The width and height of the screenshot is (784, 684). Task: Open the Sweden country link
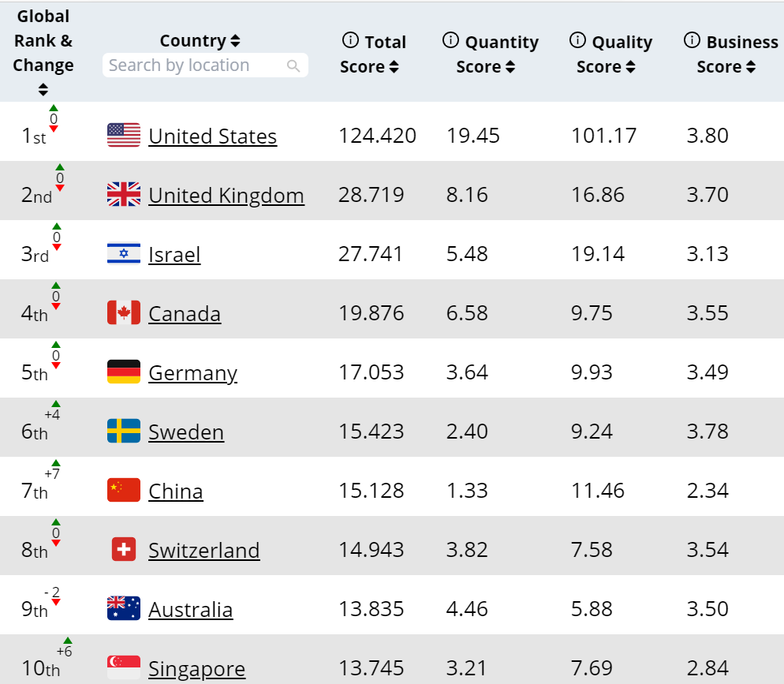click(x=186, y=432)
